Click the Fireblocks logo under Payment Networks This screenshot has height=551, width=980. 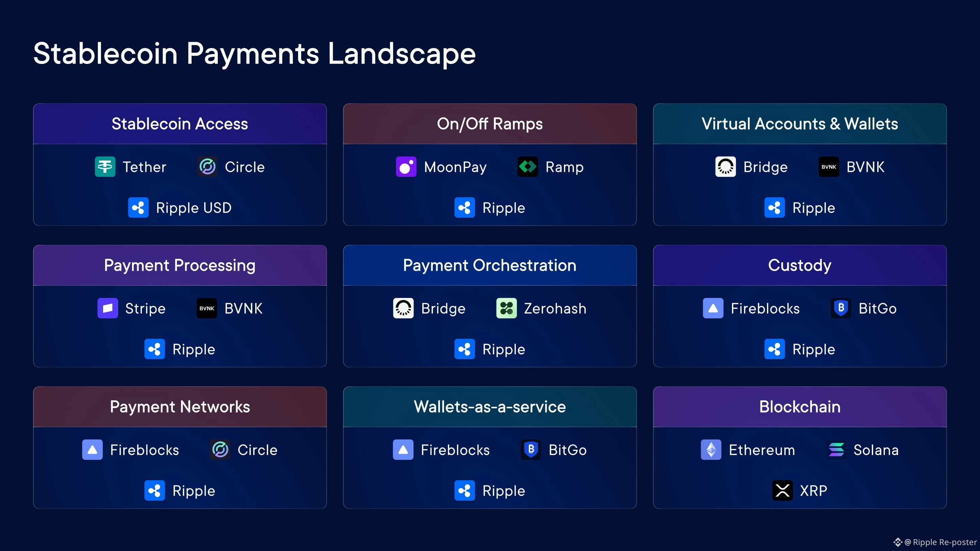pyautogui.click(x=93, y=450)
